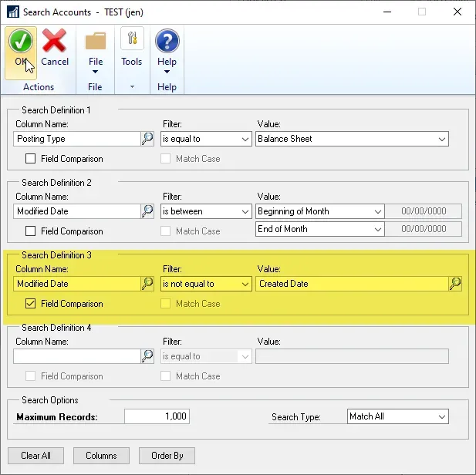Enable Field Comparison in Search Definition 1
This screenshot has width=476, height=475.
(x=31, y=159)
